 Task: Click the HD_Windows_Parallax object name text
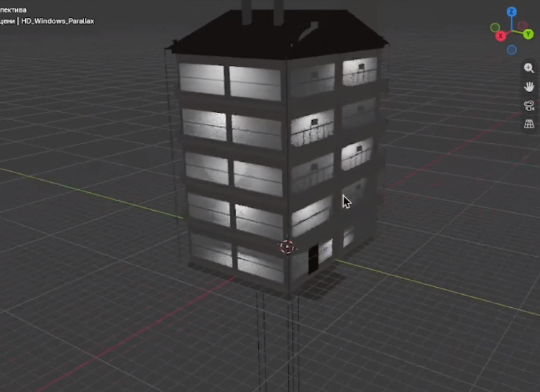coord(58,21)
